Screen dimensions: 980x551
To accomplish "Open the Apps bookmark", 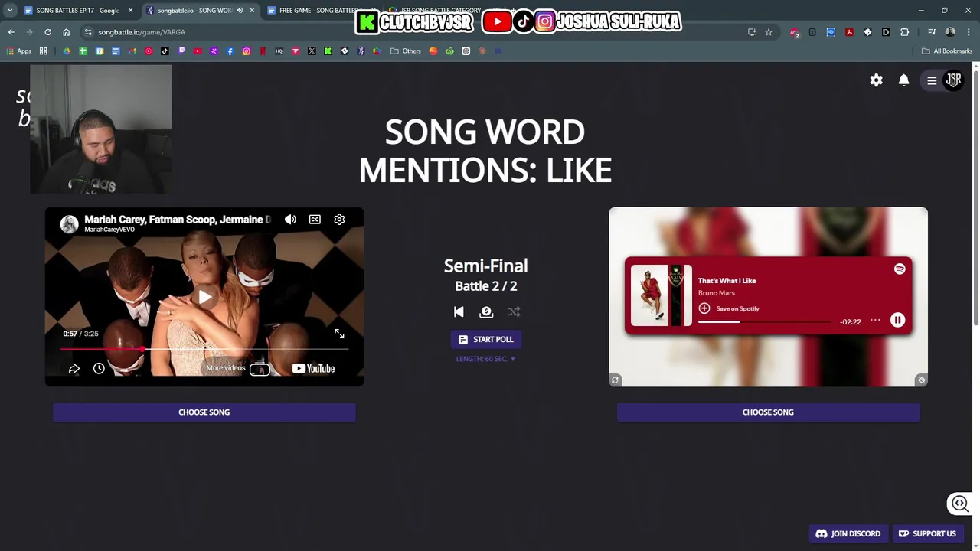I will [x=19, y=51].
